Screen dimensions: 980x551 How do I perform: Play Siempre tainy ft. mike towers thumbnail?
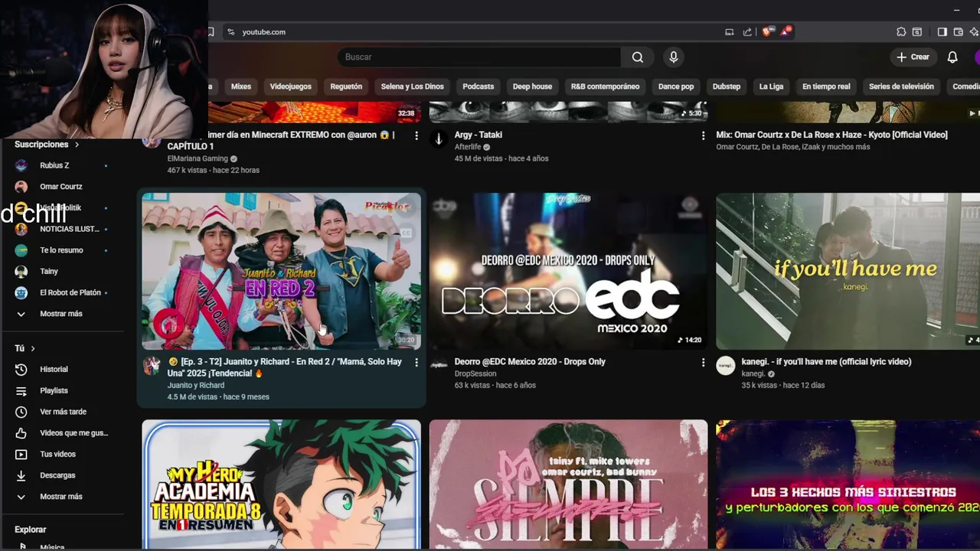click(568, 484)
